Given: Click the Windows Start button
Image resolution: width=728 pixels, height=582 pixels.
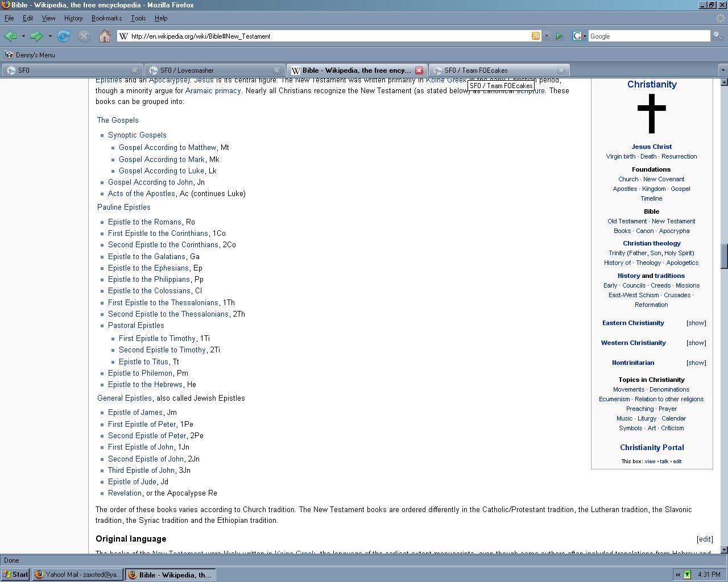Looking at the screenshot, I should click(15, 575).
